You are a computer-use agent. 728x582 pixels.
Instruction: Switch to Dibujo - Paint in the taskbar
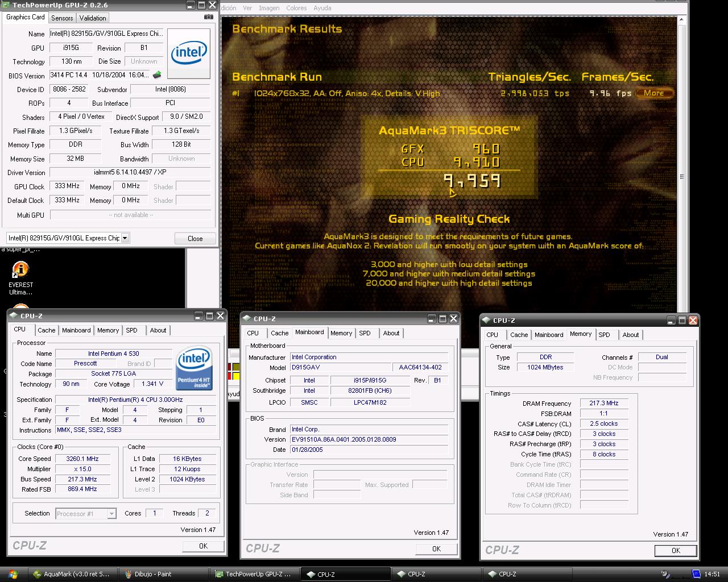tap(163, 574)
